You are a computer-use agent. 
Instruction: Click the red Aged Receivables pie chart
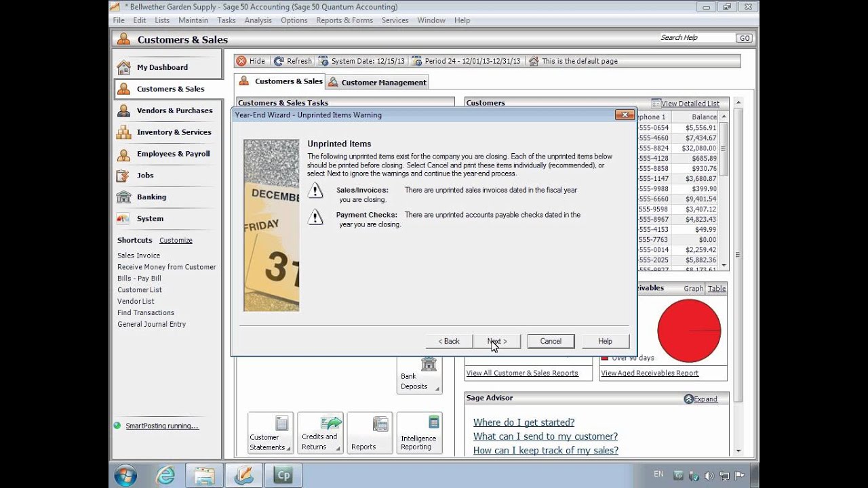(x=689, y=331)
